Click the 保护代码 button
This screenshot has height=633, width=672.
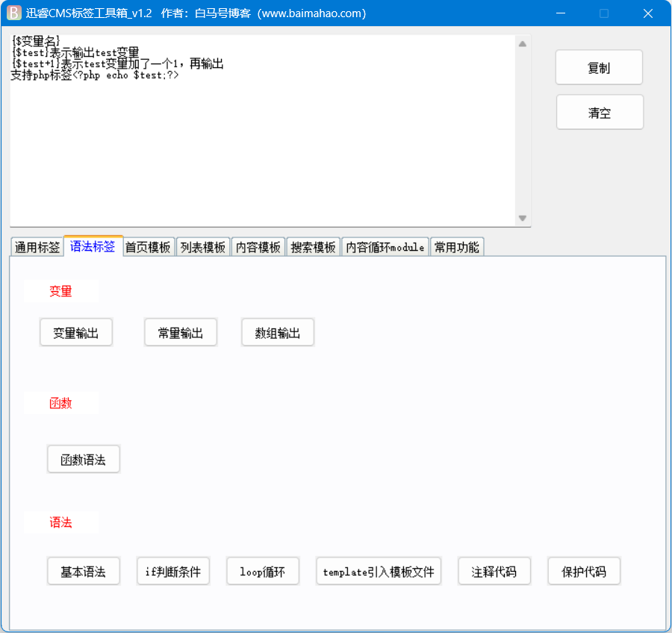pyautogui.click(x=584, y=571)
